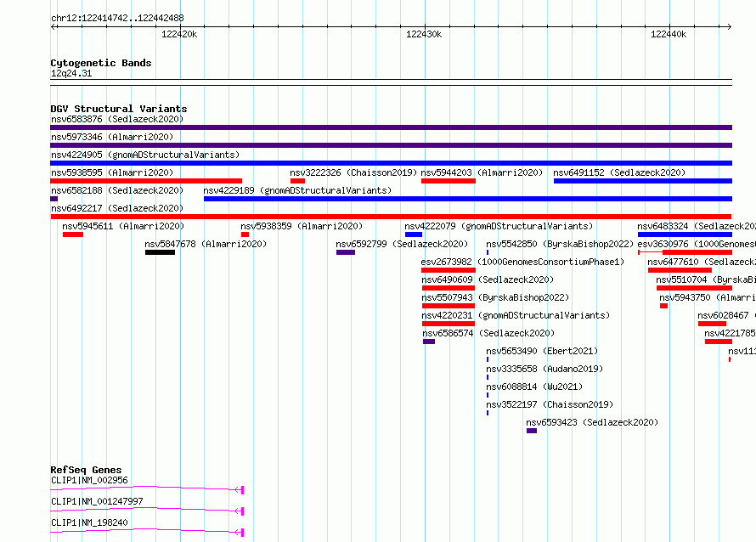The image size is (756, 542).
Task: Select the purple bar under nsv6592799
Action: (346, 252)
